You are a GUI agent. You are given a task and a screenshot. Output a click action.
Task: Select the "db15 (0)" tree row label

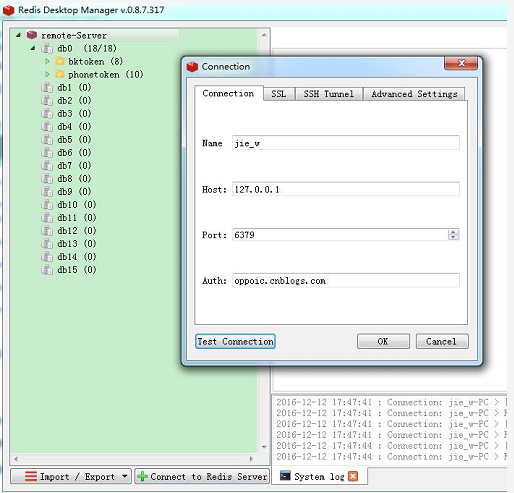click(77, 270)
